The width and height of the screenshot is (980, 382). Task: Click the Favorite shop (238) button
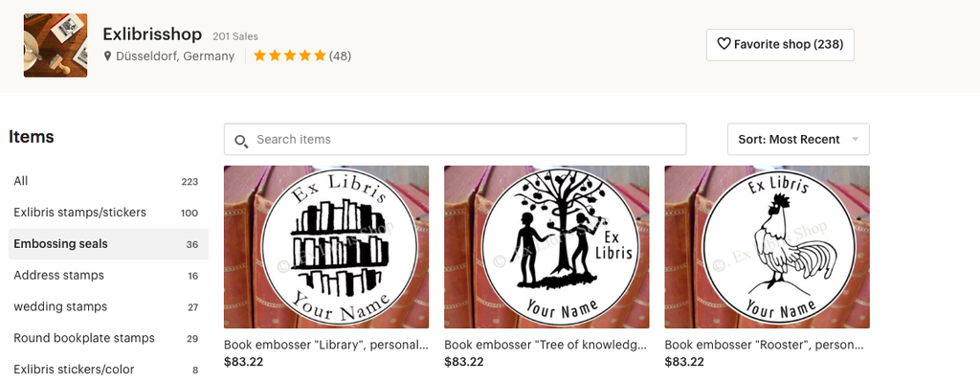point(780,44)
